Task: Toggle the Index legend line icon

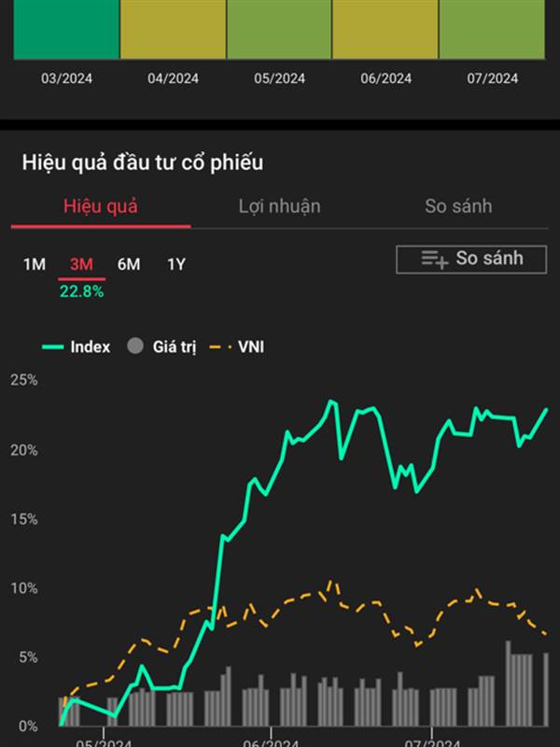Action: pyautogui.click(x=53, y=347)
